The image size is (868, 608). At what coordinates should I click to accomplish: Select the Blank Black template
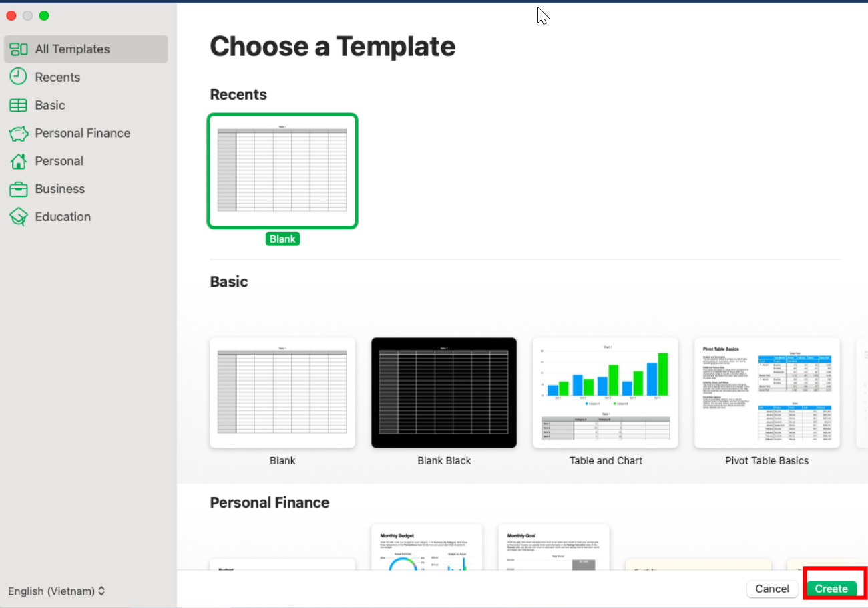443,392
